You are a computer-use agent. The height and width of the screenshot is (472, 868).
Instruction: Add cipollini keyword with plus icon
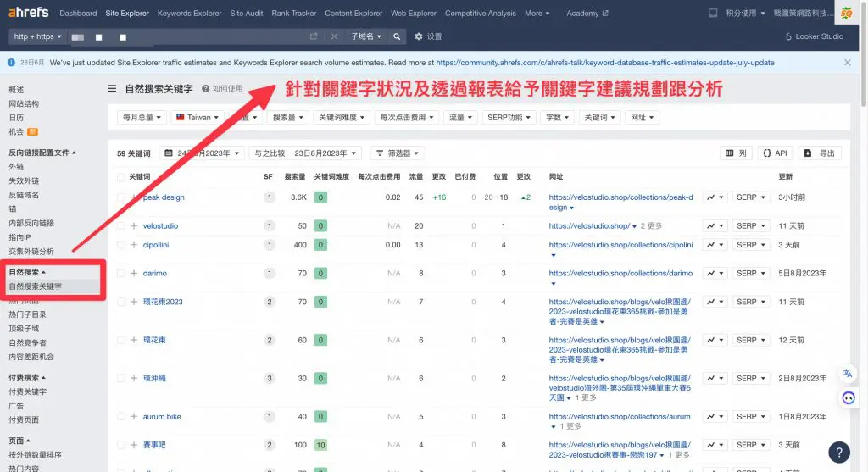click(133, 245)
